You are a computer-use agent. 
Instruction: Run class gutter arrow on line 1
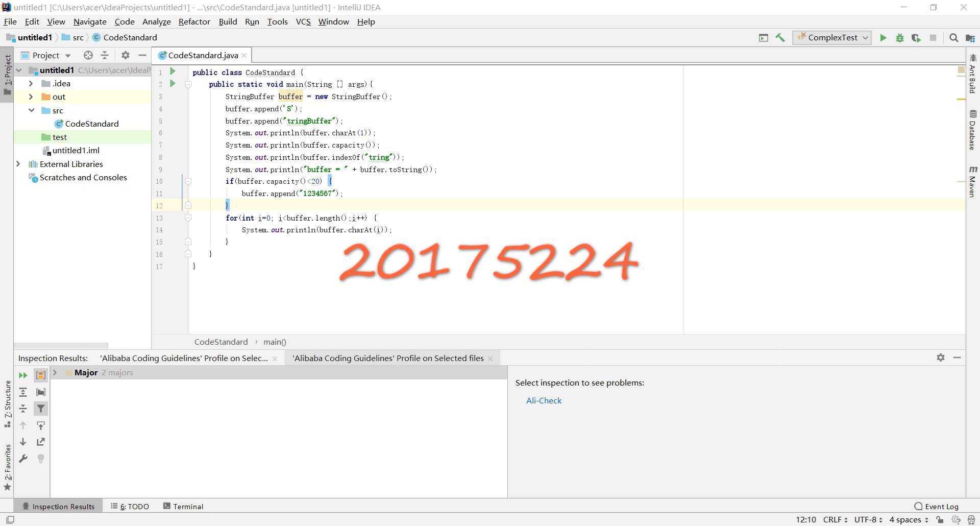click(173, 71)
